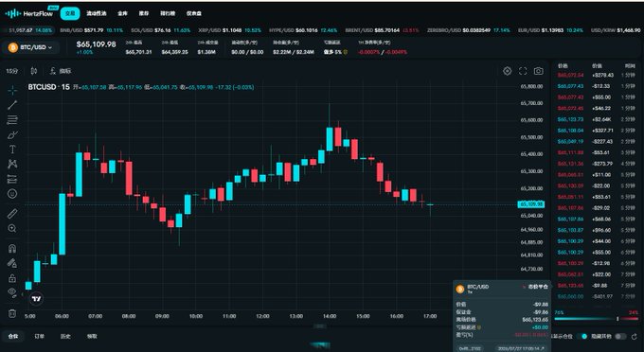The image size is (644, 352).
Task: Toggle the 隐藏其他 hide others switch
Action: (x=620, y=337)
